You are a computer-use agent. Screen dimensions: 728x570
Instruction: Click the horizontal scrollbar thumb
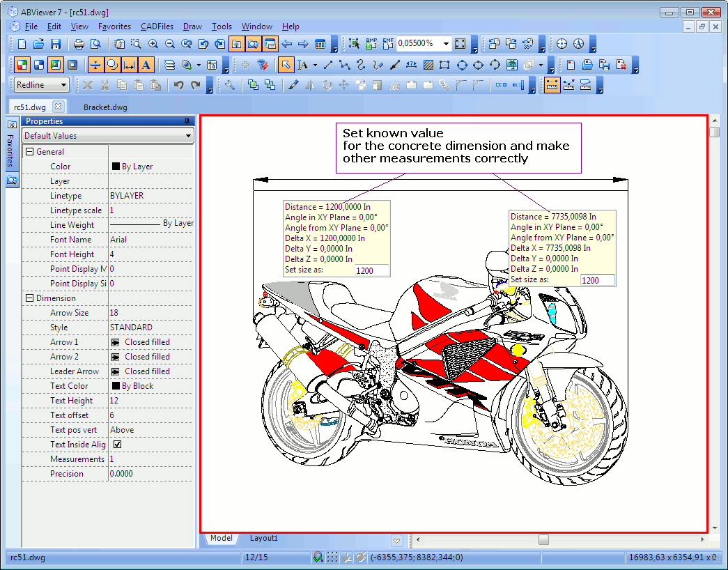click(x=543, y=539)
